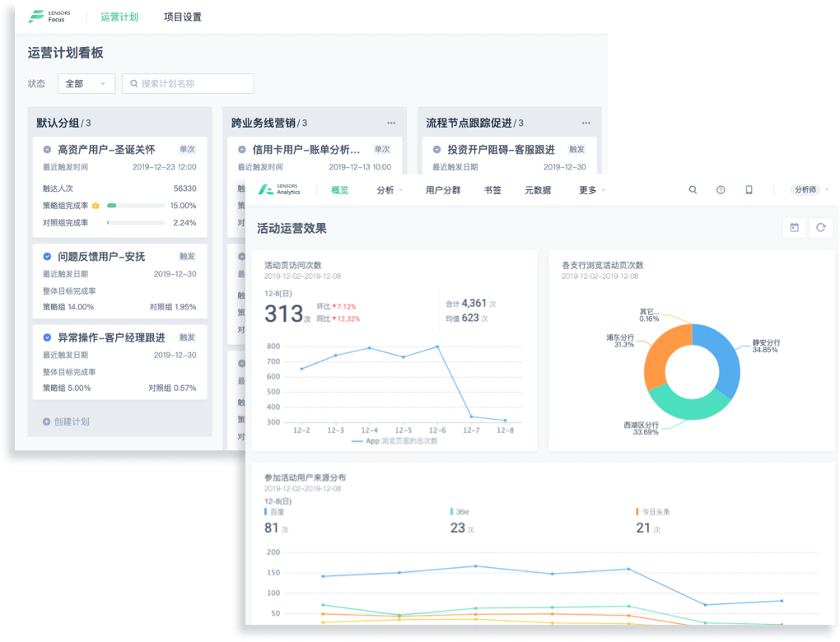Click the 搜索计划名称 search field
Viewport: 840px width, 642px height.
(x=188, y=83)
